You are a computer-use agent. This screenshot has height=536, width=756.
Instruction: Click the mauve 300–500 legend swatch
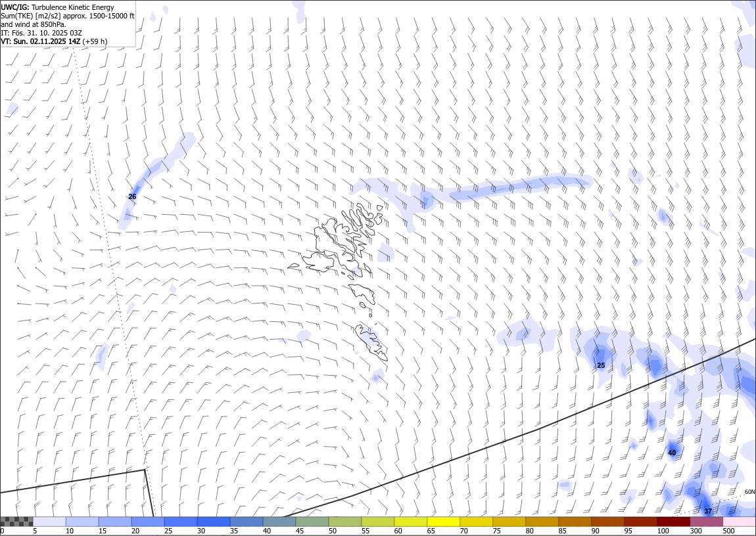[706, 522]
